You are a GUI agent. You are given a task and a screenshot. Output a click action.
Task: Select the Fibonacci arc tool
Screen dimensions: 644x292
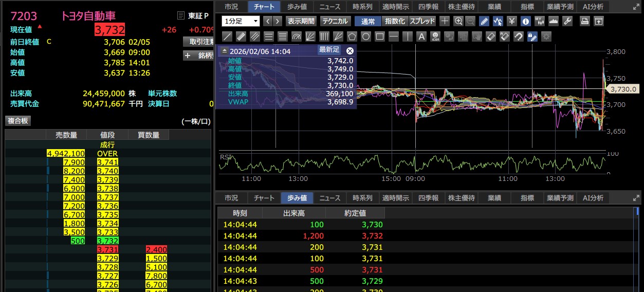296,36
